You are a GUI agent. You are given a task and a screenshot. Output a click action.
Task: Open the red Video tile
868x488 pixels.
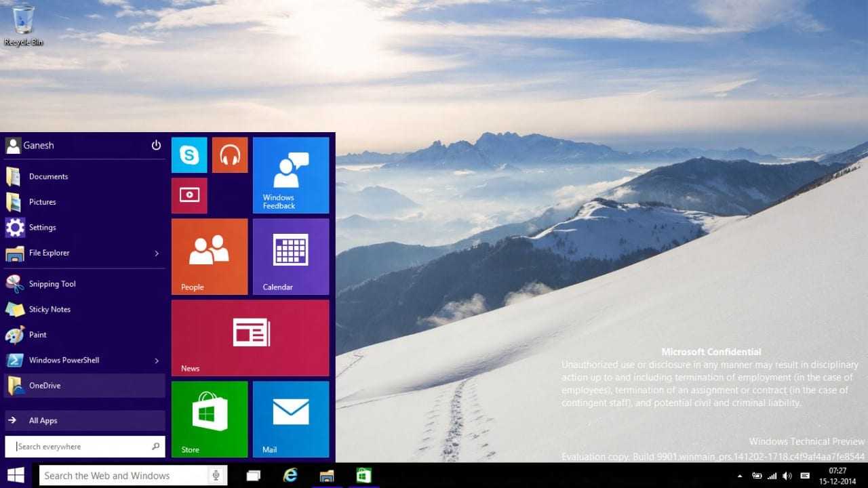[189, 196]
